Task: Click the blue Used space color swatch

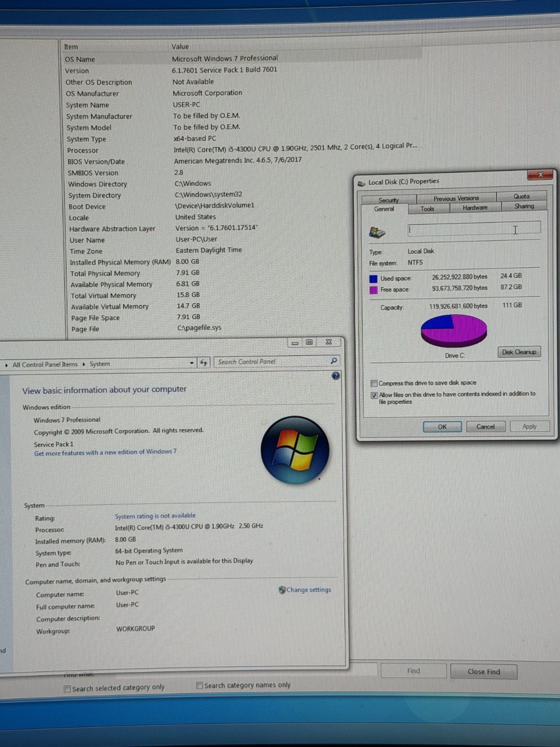Action: [x=373, y=279]
